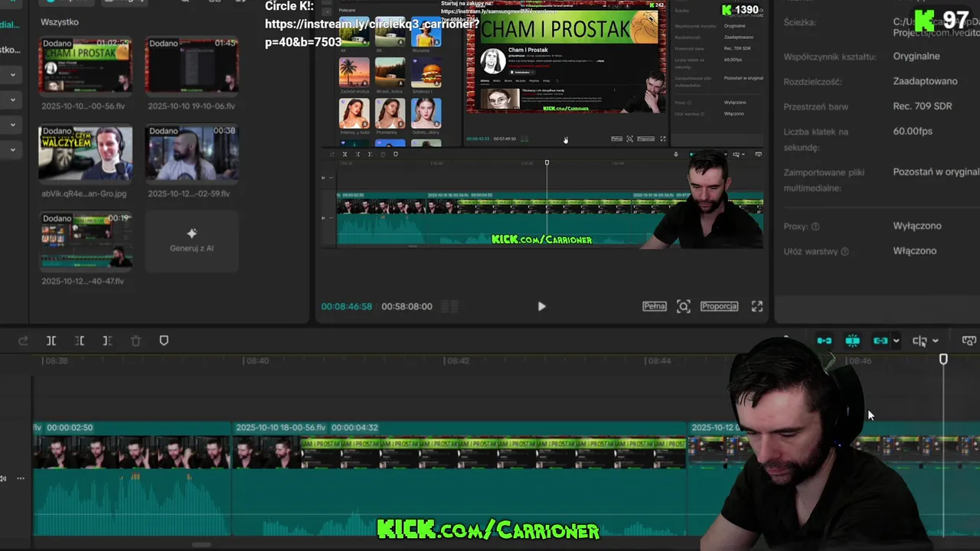Image resolution: width=980 pixels, height=551 pixels.
Task: Click the delete-left trim tool icon
Action: point(80,341)
